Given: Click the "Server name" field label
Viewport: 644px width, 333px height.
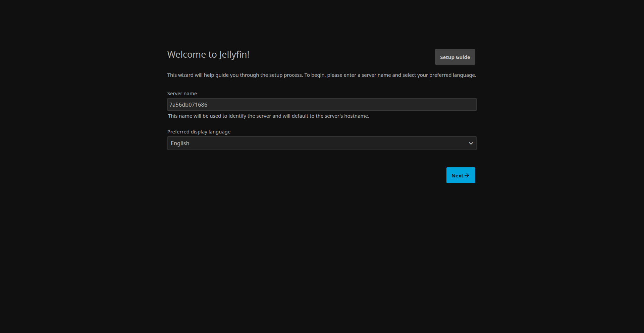Looking at the screenshot, I should click(182, 94).
